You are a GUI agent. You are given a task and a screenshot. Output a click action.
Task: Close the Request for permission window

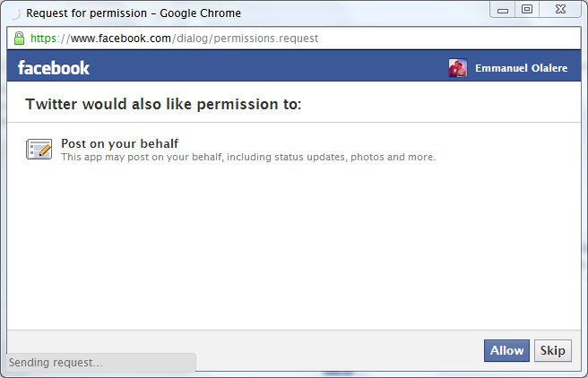[560, 9]
